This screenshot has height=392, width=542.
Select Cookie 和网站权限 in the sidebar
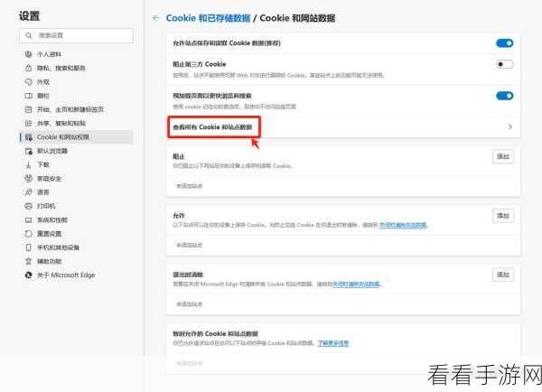coord(76,137)
